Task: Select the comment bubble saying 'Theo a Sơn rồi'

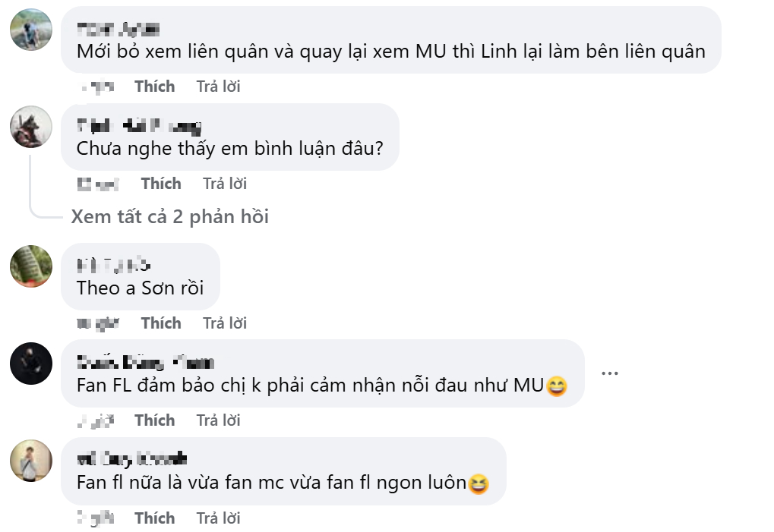Action: point(140,277)
